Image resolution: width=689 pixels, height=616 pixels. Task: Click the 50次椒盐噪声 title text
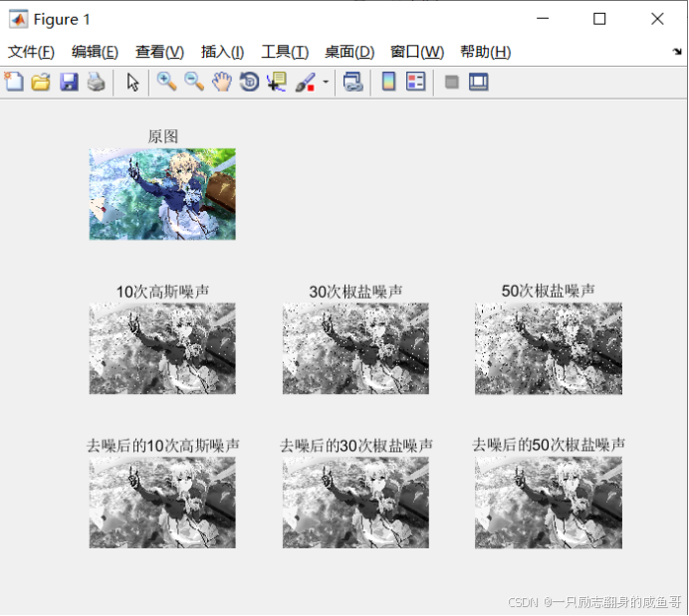coord(548,291)
